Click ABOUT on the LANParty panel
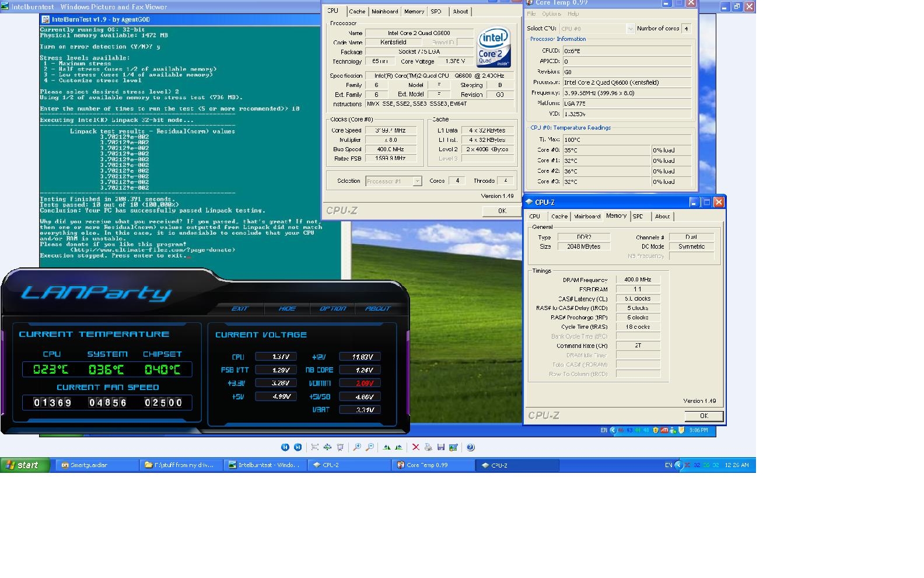924x578 pixels. click(x=377, y=309)
